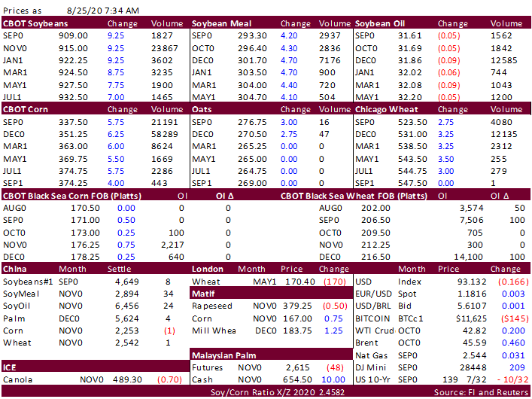The width and height of the screenshot is (532, 399).
Task: Select soybean meal MAY1 price 304.70
Action: [x=252, y=97]
